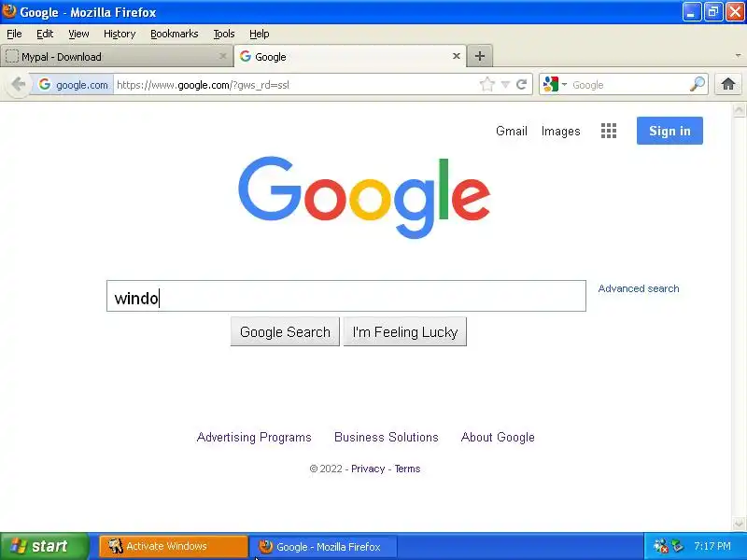Image resolution: width=747 pixels, height=560 pixels.
Task: Open the Edit menu
Action: 45,34
